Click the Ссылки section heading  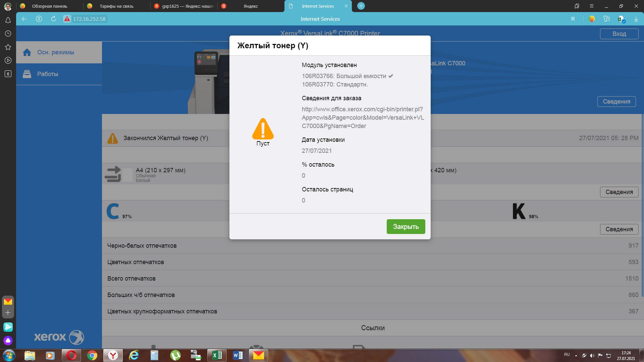373,328
